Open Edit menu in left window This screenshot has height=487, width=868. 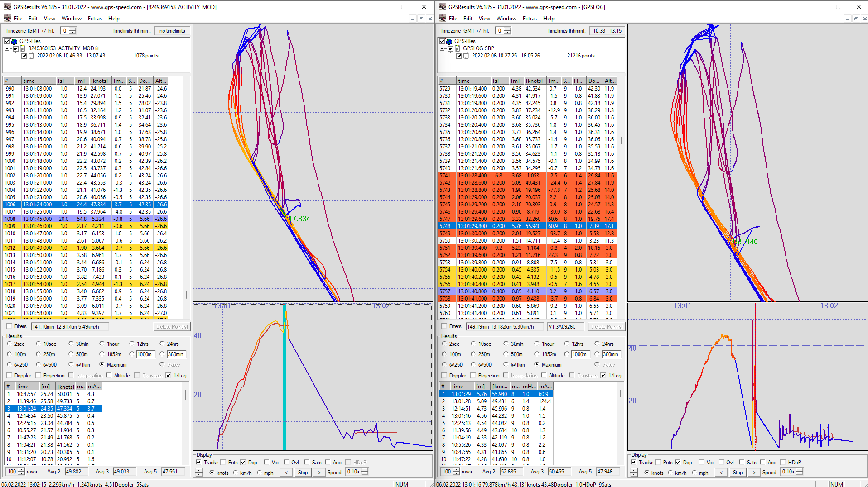[33, 19]
